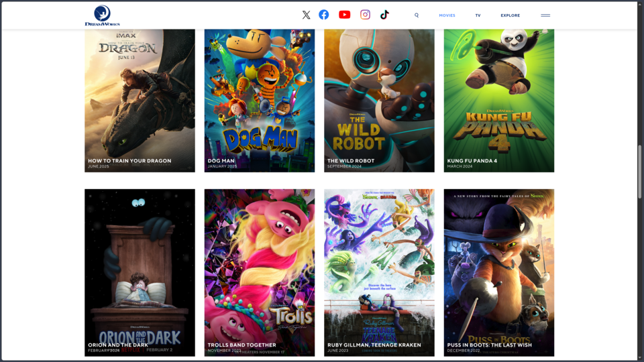
Task: Click the 'JUNE 2025' release date text
Action: tap(98, 166)
